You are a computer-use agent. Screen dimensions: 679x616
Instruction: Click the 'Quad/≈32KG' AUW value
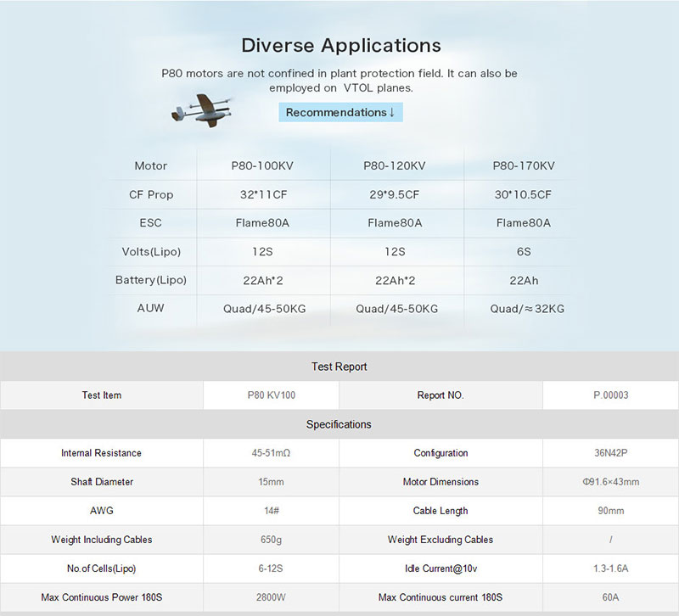[527, 309]
